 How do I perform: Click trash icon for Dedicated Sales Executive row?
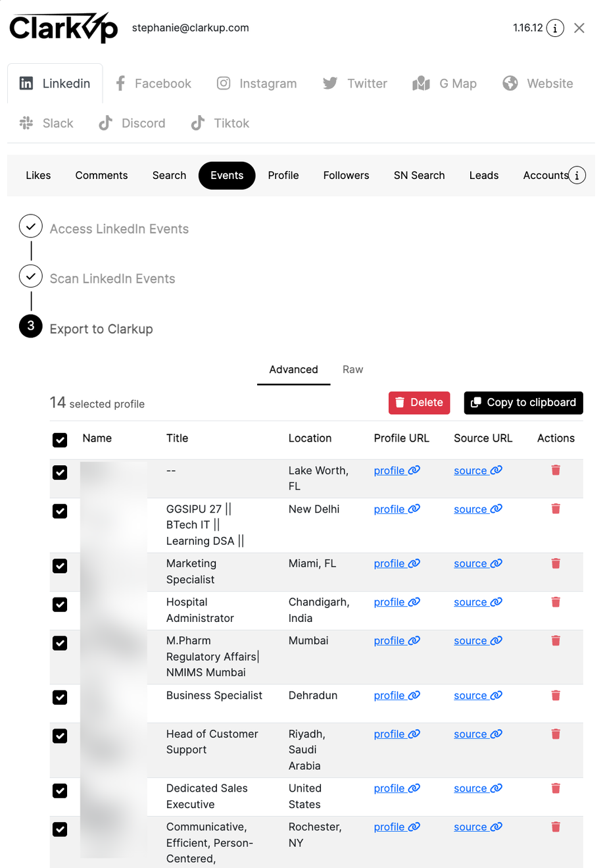(556, 788)
